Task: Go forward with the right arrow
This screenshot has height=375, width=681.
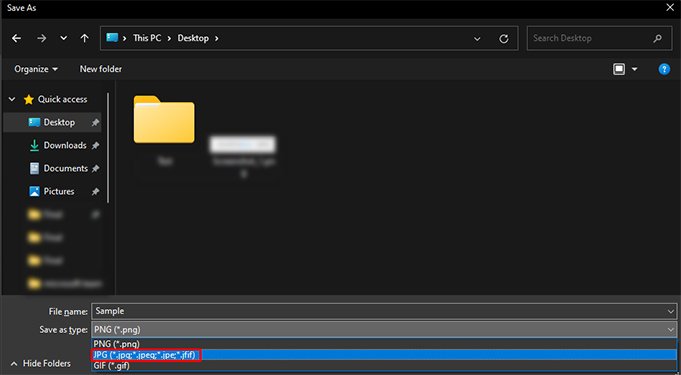Action: pos(41,38)
